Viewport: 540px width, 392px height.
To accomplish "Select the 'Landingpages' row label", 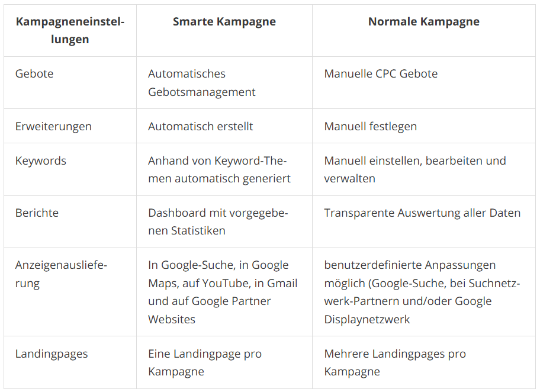I will pyautogui.click(x=52, y=354).
